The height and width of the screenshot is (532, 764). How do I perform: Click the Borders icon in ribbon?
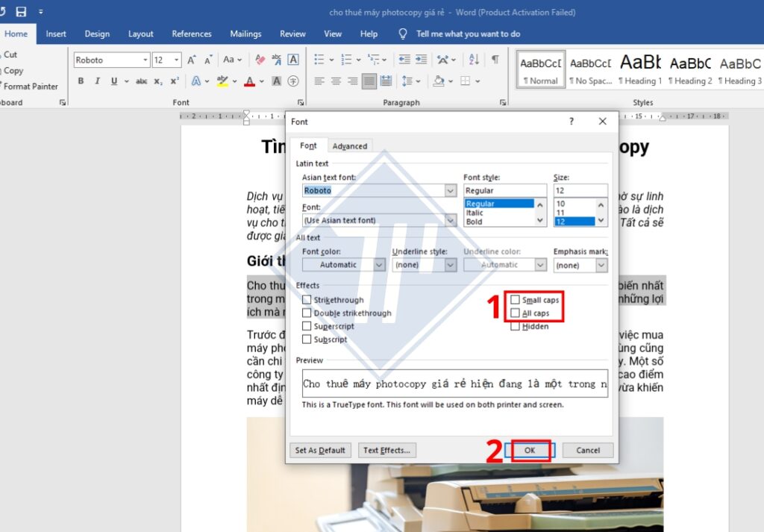[x=466, y=81]
